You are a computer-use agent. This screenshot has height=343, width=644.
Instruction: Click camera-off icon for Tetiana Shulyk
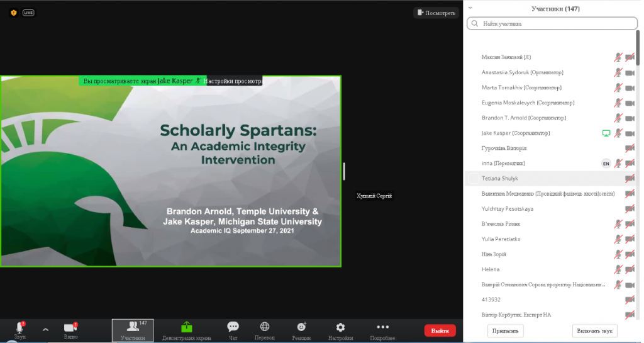[x=630, y=178]
